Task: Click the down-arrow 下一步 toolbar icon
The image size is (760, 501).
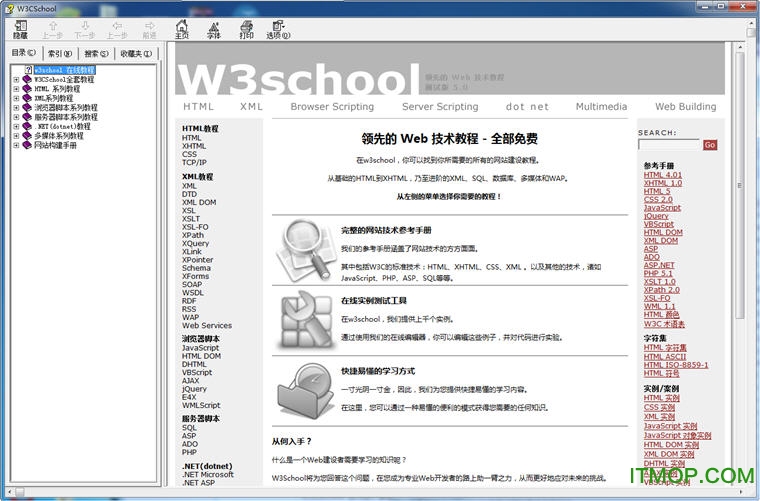Action: coord(85,29)
